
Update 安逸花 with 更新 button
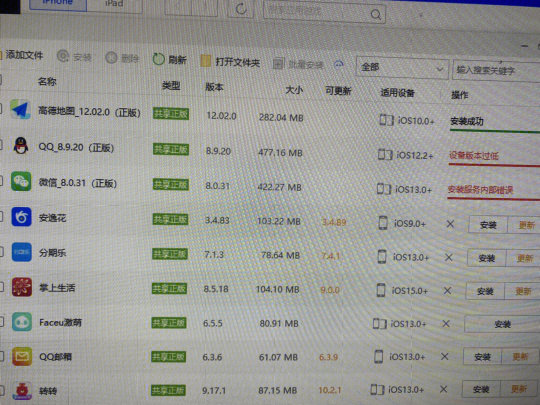point(524,226)
